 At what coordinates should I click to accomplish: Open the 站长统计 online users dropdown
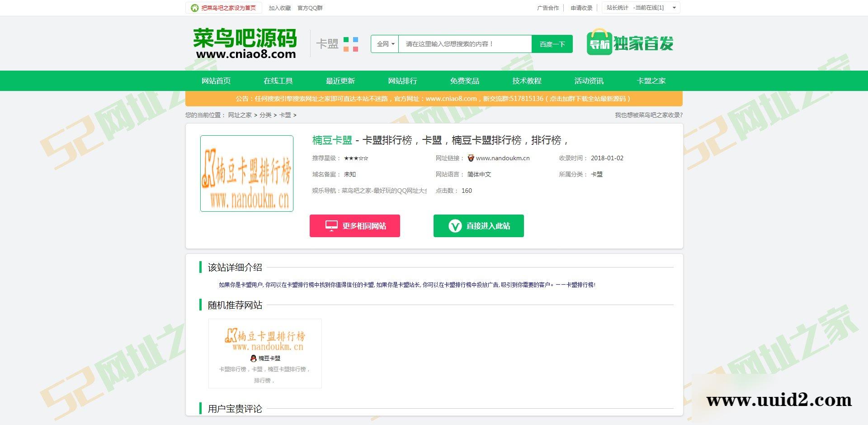674,8
